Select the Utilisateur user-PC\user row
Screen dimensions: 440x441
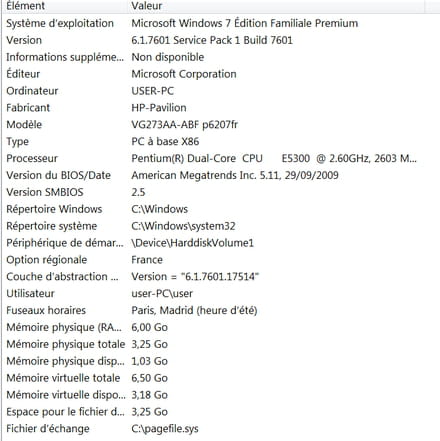(221, 294)
